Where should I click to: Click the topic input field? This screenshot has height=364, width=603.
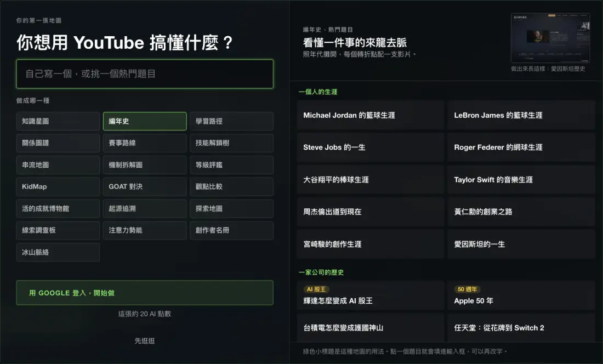[x=145, y=74]
